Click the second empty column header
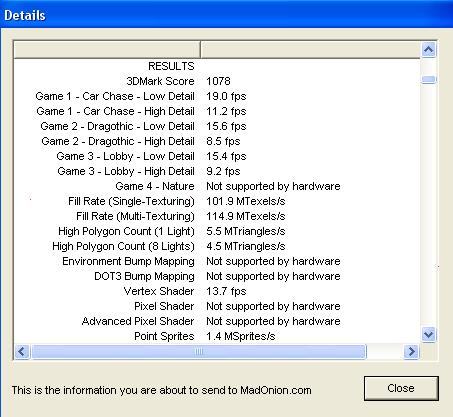453x417 pixels. tap(310, 50)
